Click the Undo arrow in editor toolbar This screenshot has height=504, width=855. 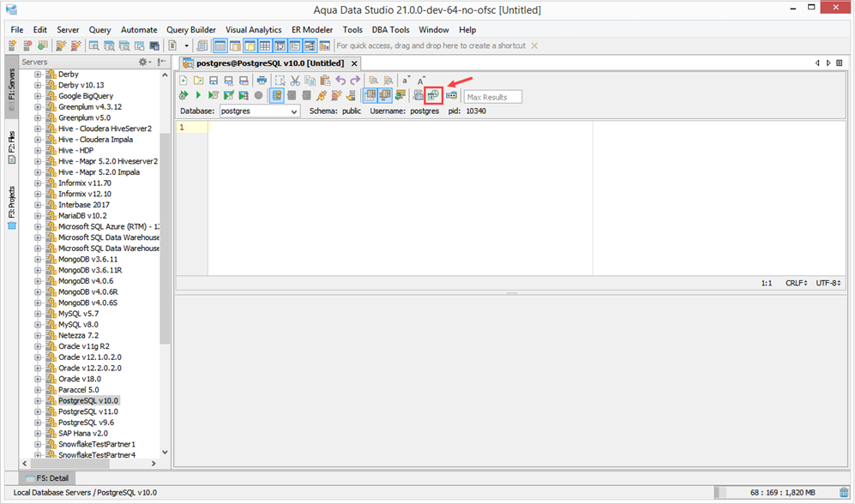(x=340, y=81)
